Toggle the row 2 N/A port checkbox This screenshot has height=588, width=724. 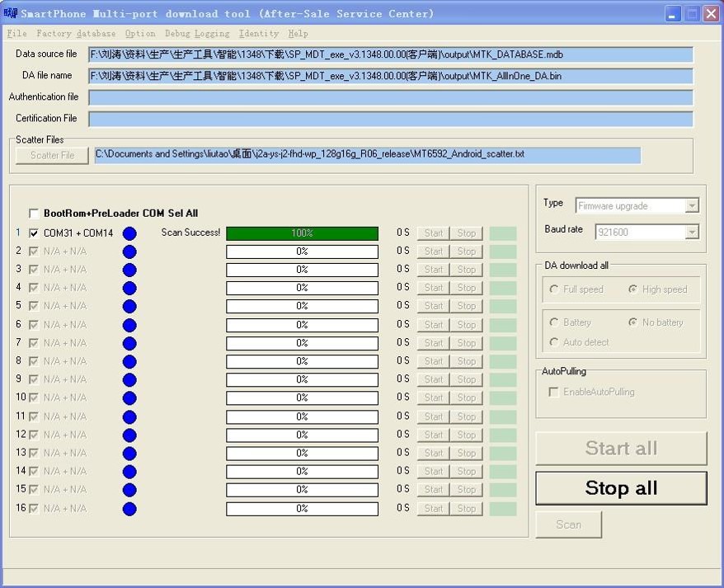(33, 252)
